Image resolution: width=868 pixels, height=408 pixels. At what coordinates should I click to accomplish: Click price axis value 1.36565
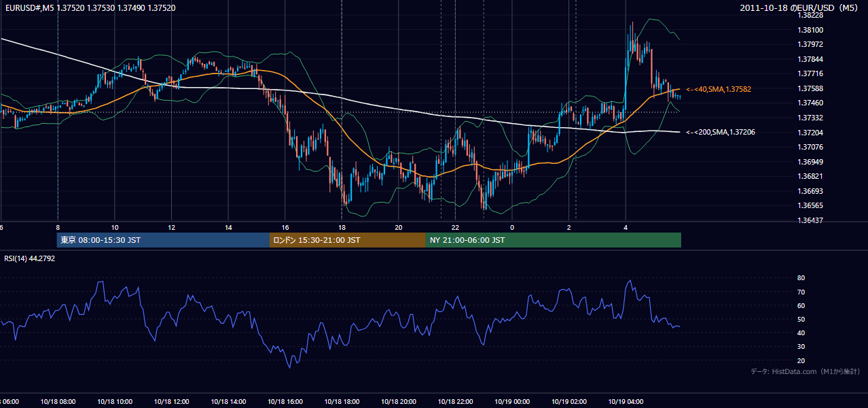tap(811, 205)
